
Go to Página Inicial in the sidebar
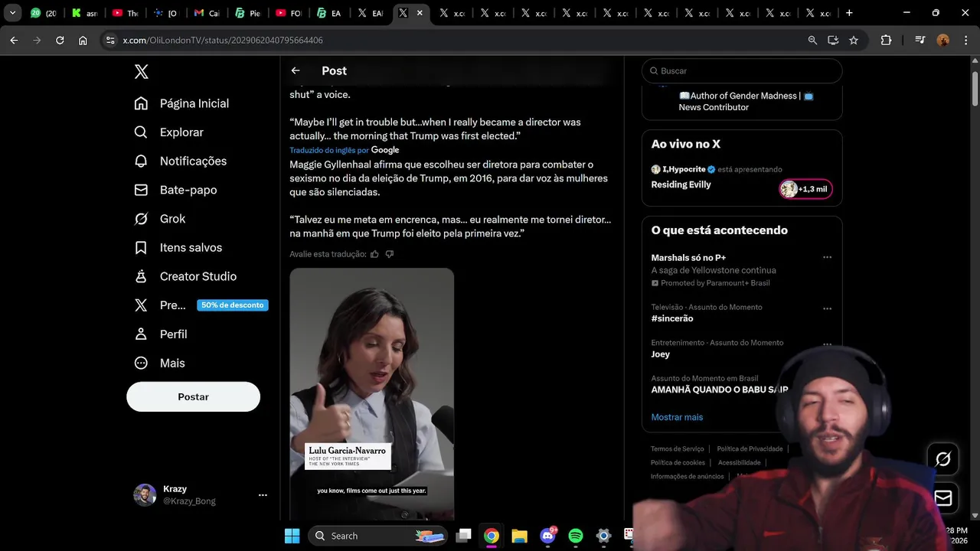point(181,103)
